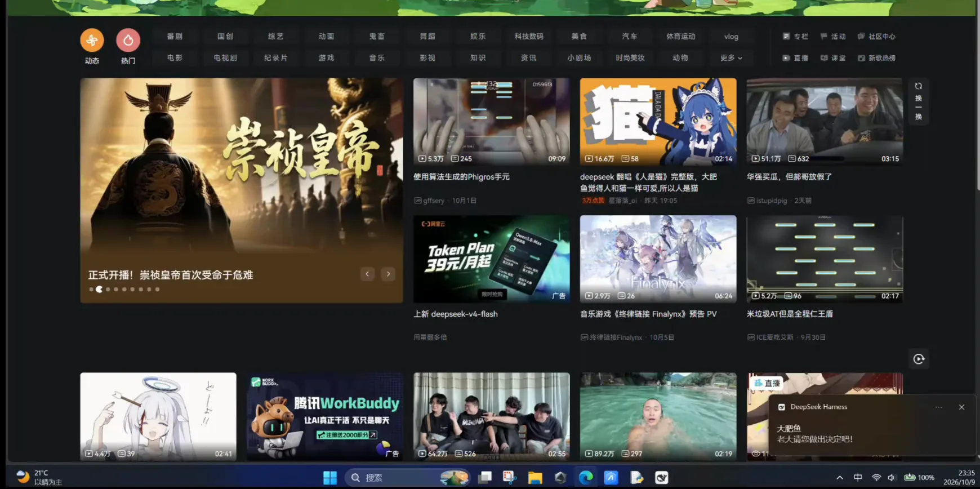Viewport: 980px width, 489px height.
Task: Open the 专栏 column icon link
Action: coord(795,36)
